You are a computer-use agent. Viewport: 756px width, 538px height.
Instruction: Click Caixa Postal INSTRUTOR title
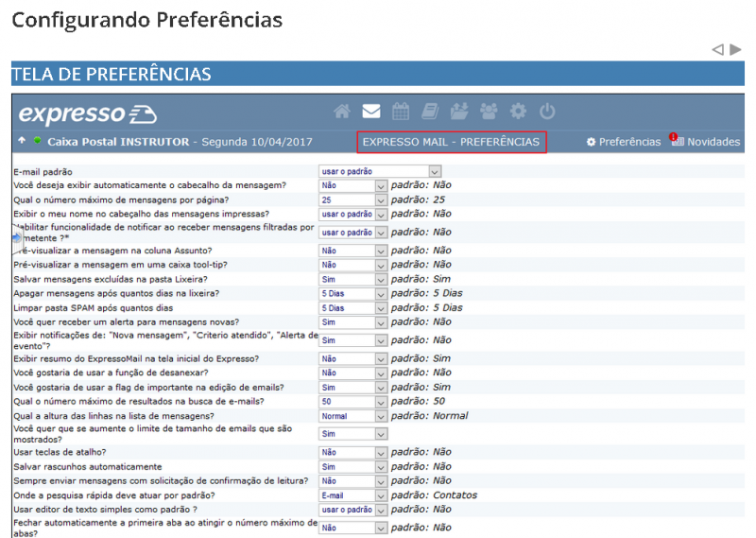click(118, 142)
